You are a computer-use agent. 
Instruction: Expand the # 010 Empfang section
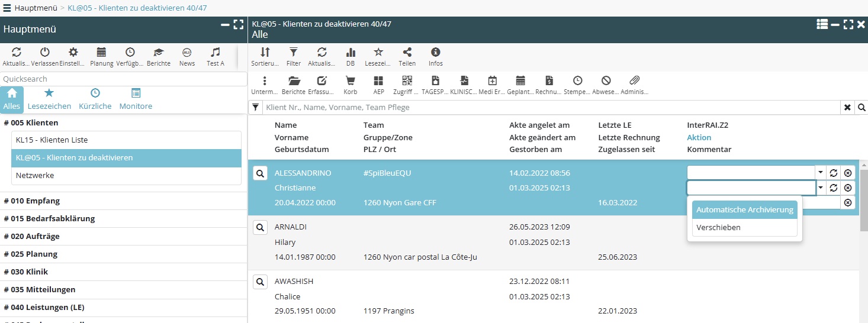(32, 201)
